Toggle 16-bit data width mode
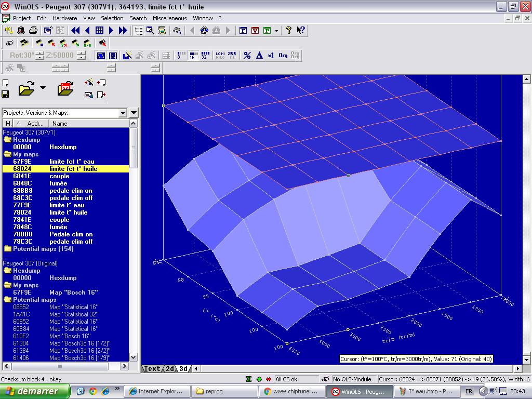The image size is (532, 399). (193, 56)
